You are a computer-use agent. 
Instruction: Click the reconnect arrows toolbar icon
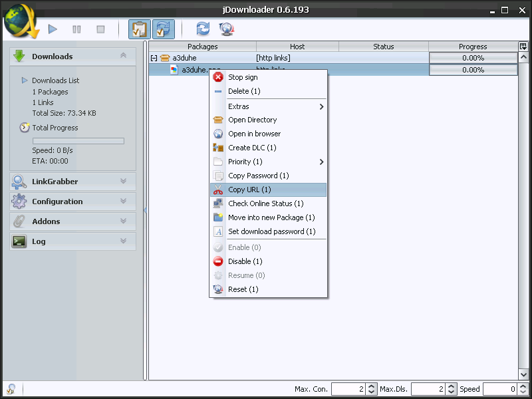click(x=203, y=29)
